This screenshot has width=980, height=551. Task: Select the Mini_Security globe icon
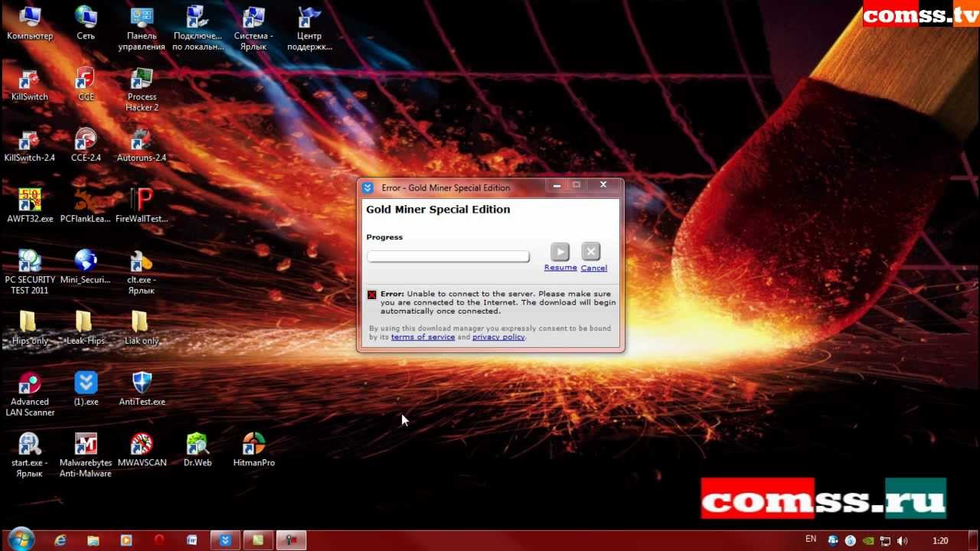pyautogui.click(x=86, y=267)
